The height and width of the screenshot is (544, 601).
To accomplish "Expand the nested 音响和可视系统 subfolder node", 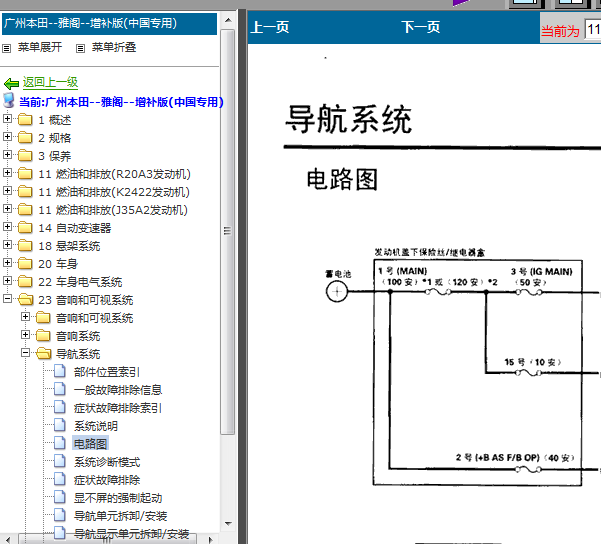I will click(x=25, y=317).
